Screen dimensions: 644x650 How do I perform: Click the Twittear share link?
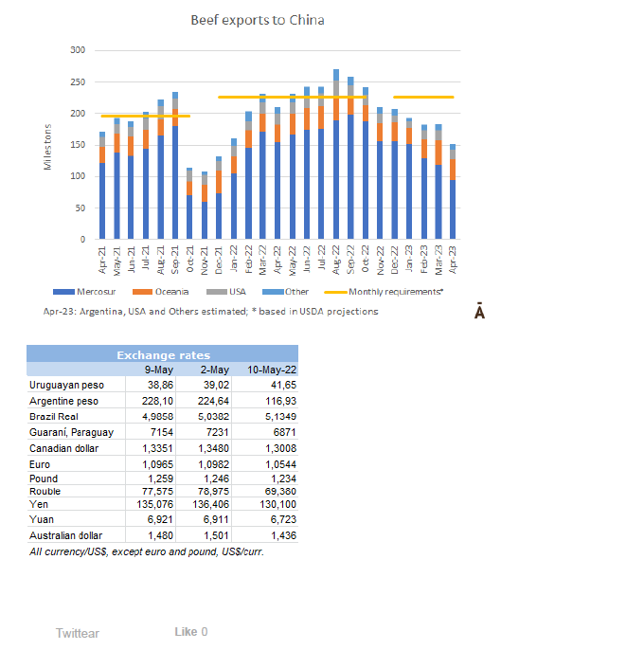pos(77,633)
